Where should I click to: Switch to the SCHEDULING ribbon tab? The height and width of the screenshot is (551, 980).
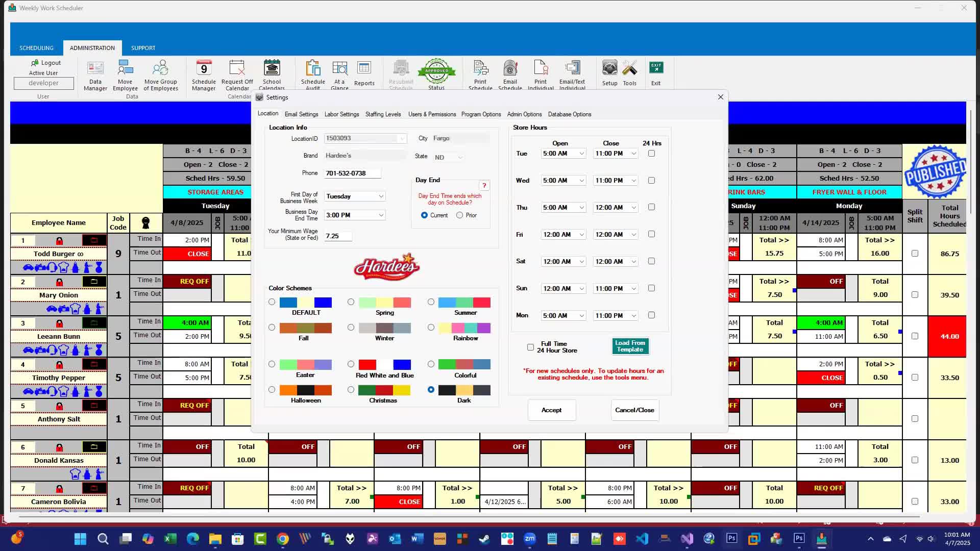(36, 48)
